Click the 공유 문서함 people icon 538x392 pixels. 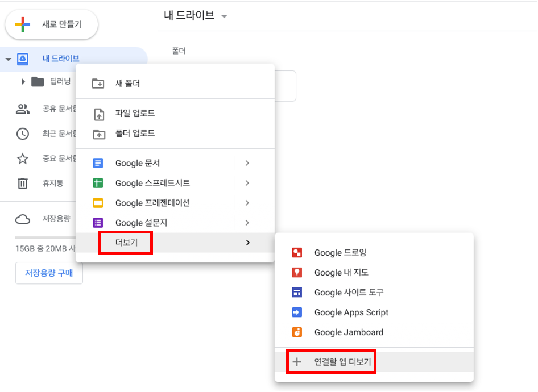tap(23, 109)
